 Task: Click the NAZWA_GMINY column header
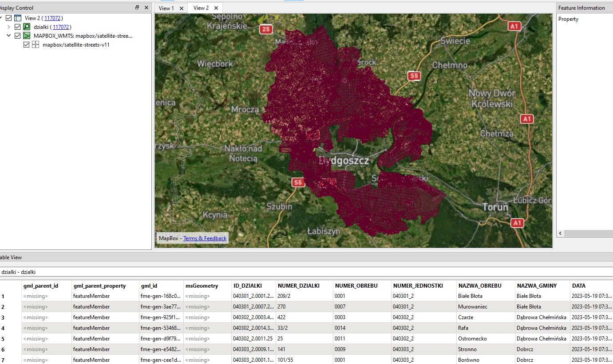[x=542, y=285]
